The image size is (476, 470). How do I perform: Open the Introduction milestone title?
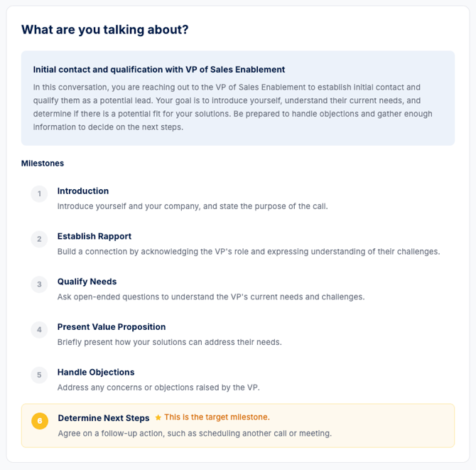point(83,191)
